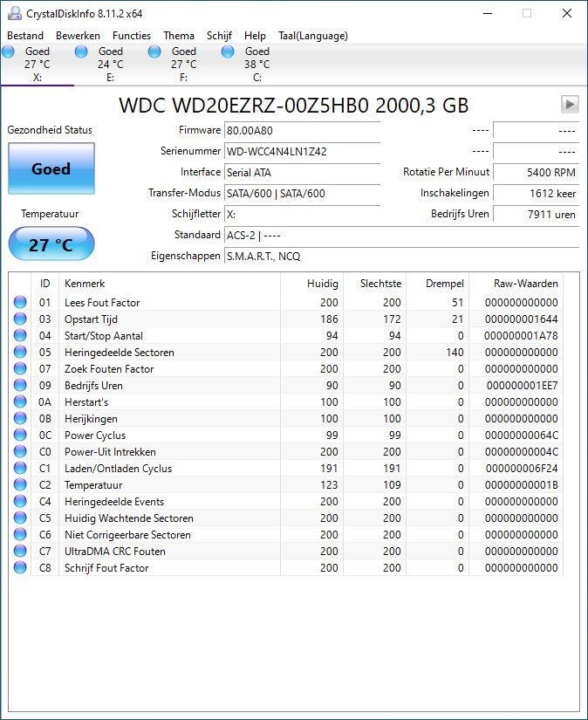
Task: Open the Thema menu
Action: [179, 36]
